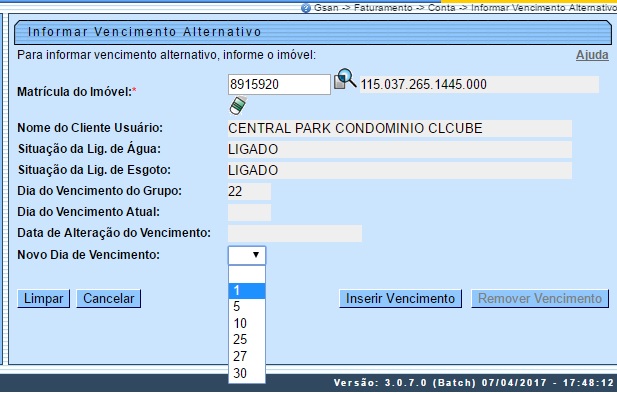Select day 25 in the dropdown list
Image resolution: width=617 pixels, height=393 pixels.
pos(247,339)
